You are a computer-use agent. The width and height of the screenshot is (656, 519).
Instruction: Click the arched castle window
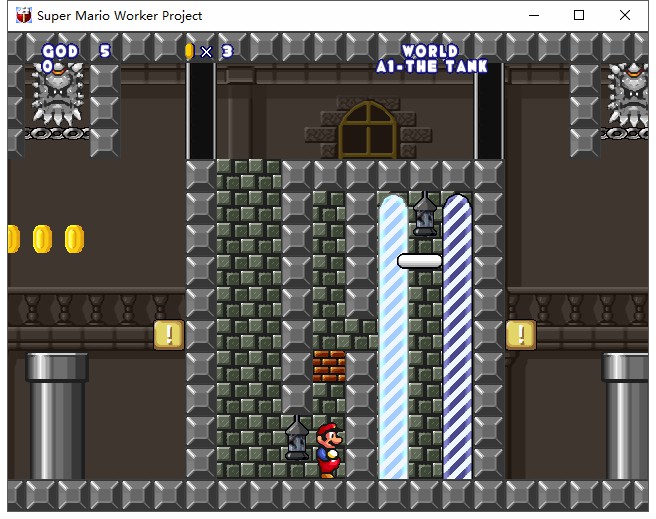(368, 130)
